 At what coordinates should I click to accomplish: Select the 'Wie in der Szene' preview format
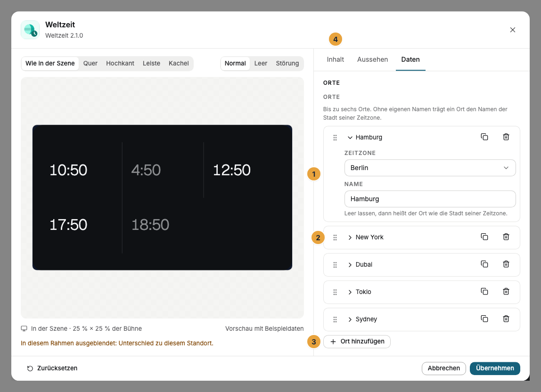[x=50, y=64]
